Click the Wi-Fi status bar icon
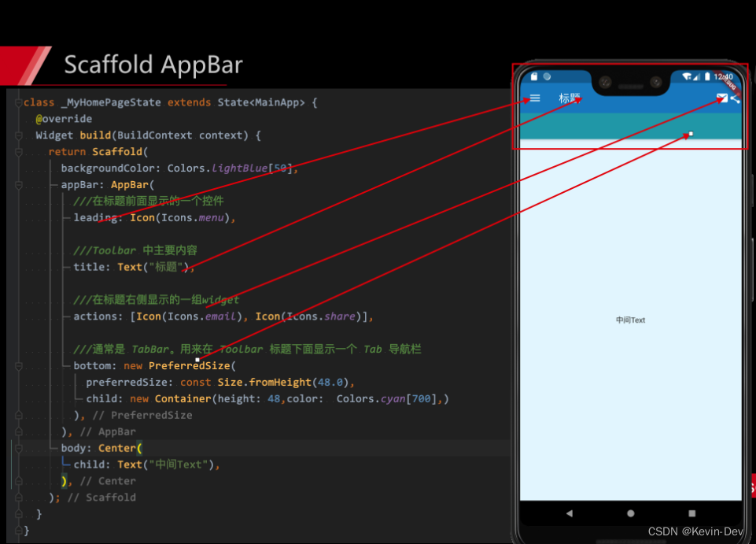Screen dimensions: 756x544 coord(687,76)
